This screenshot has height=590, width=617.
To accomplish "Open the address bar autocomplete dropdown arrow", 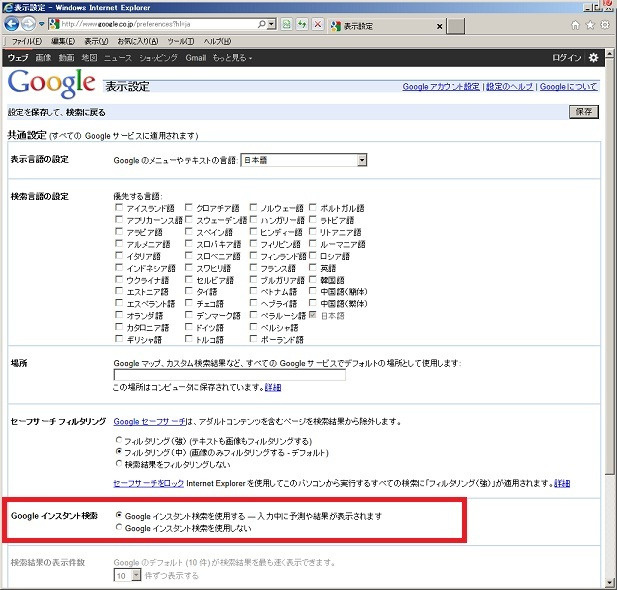I will pyautogui.click(x=271, y=24).
